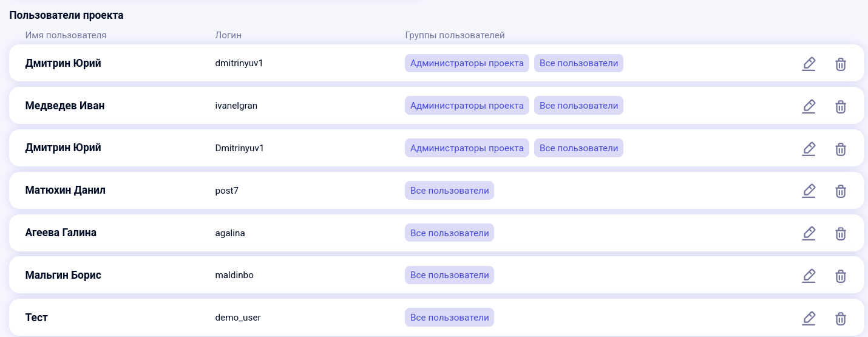Image resolution: width=868 pixels, height=337 pixels.
Task: Edit user with capitalized login Dmitrinyuv1
Action: [809, 149]
